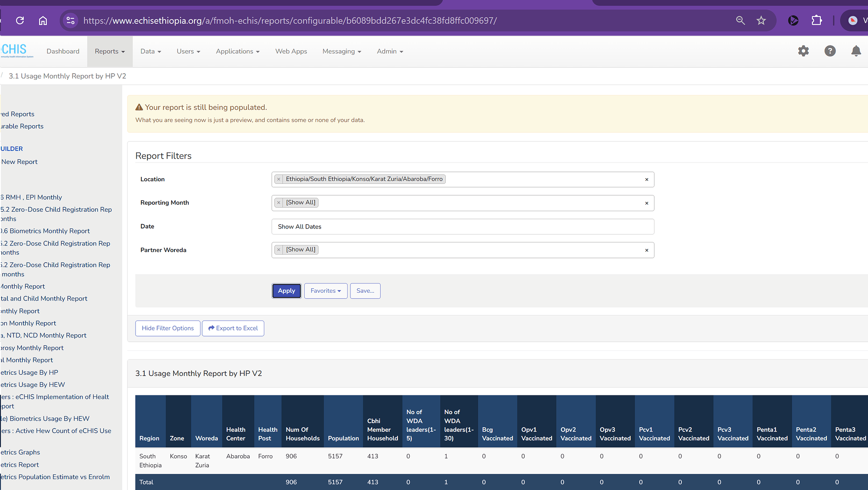This screenshot has height=490, width=868.
Task: Open the settings gear icon
Action: (x=803, y=51)
